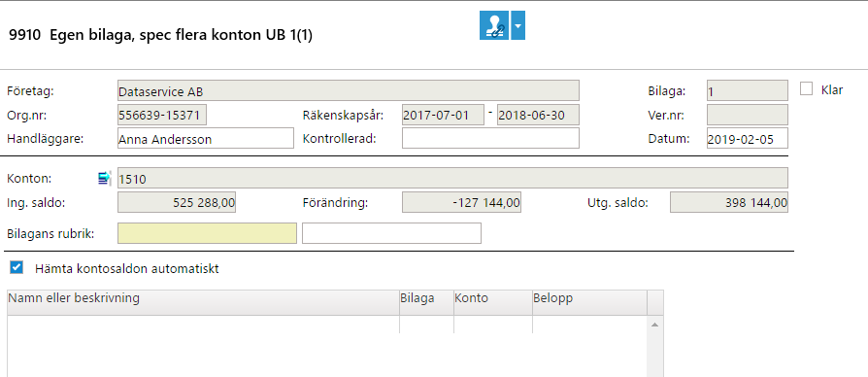Click second Bilagans rubrik text field

391,233
